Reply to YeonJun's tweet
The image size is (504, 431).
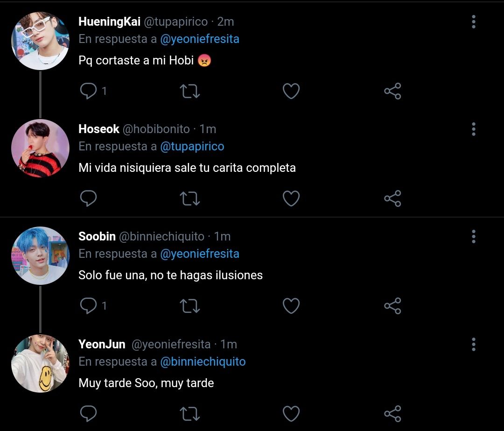[88, 414]
